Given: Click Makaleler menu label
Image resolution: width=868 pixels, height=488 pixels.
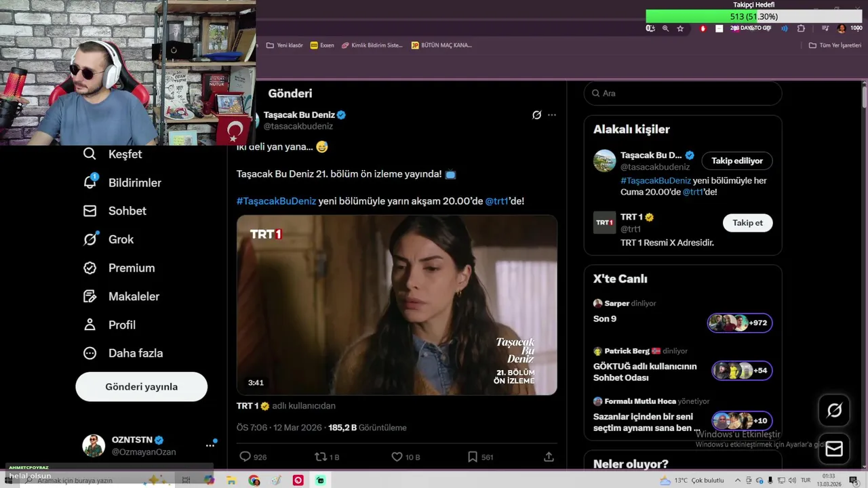Looking at the screenshot, I should click(x=134, y=296).
